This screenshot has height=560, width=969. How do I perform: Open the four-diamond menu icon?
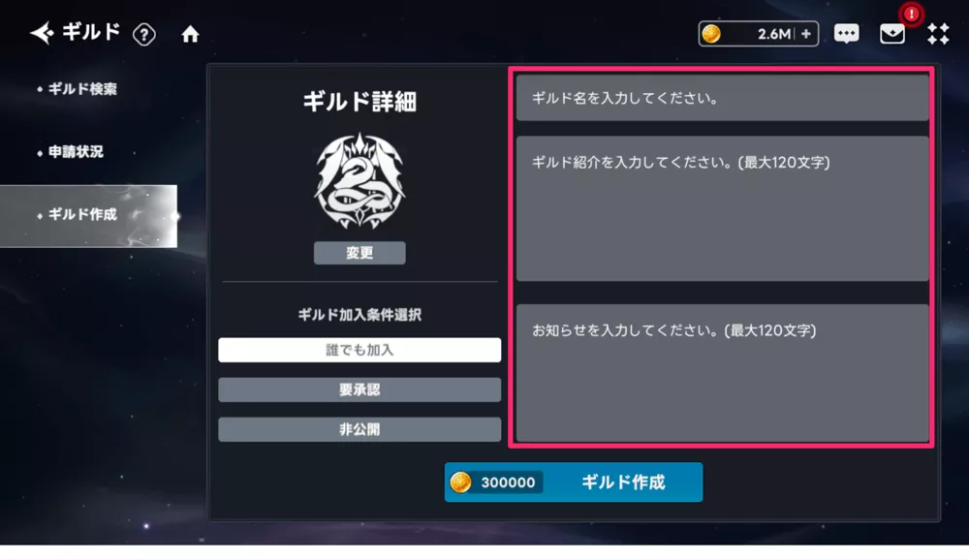tap(938, 33)
